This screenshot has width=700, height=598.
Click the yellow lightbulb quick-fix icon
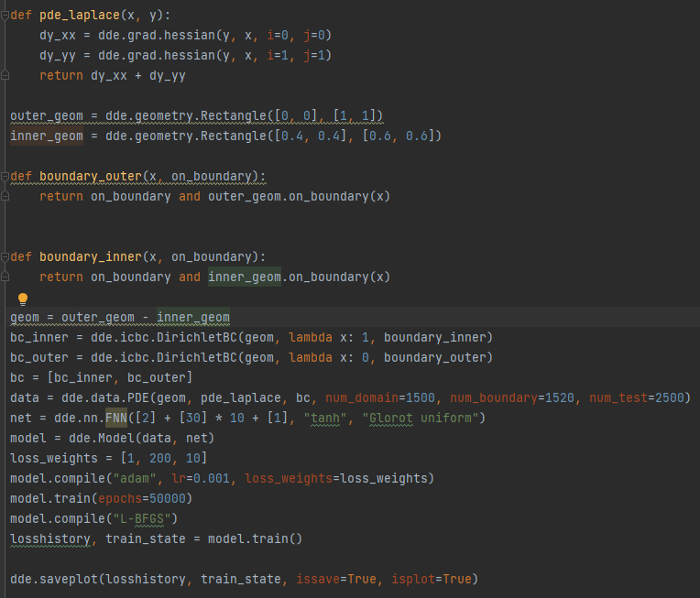pos(23,299)
